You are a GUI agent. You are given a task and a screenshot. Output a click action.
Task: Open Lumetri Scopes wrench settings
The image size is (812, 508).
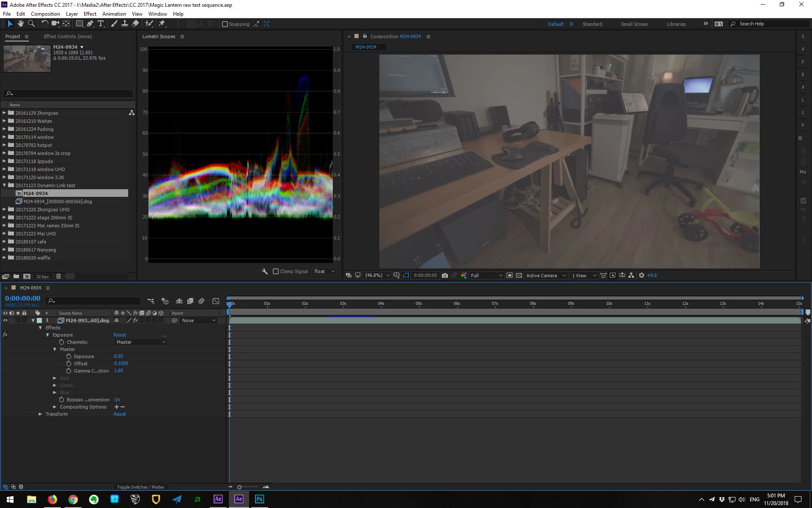[x=265, y=271]
